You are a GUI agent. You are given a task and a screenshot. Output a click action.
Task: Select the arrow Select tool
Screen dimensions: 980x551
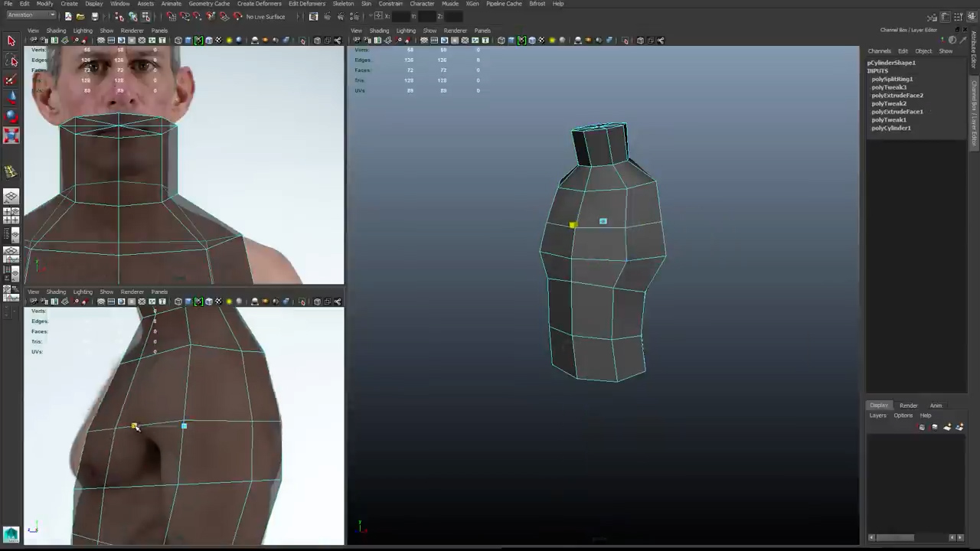tap(11, 41)
